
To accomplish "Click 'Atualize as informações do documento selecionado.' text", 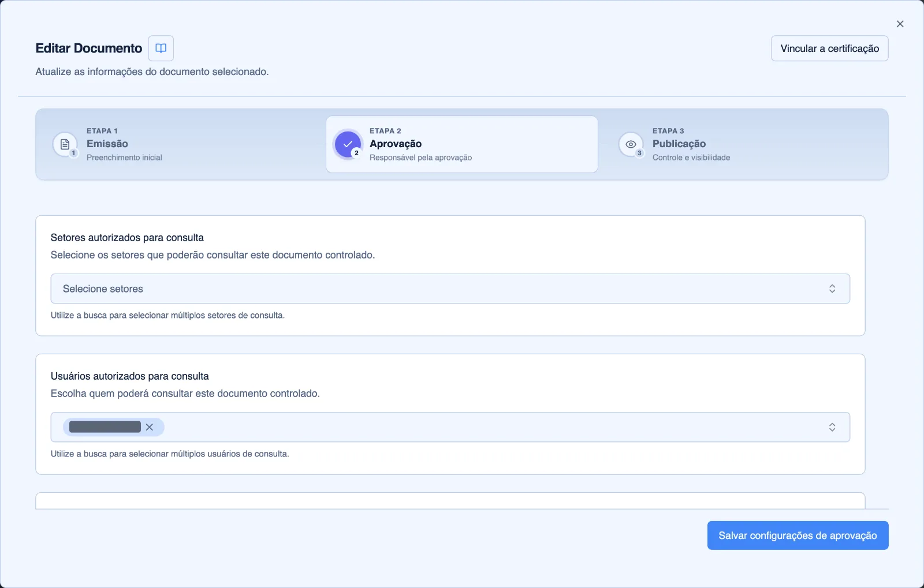I will click(152, 72).
